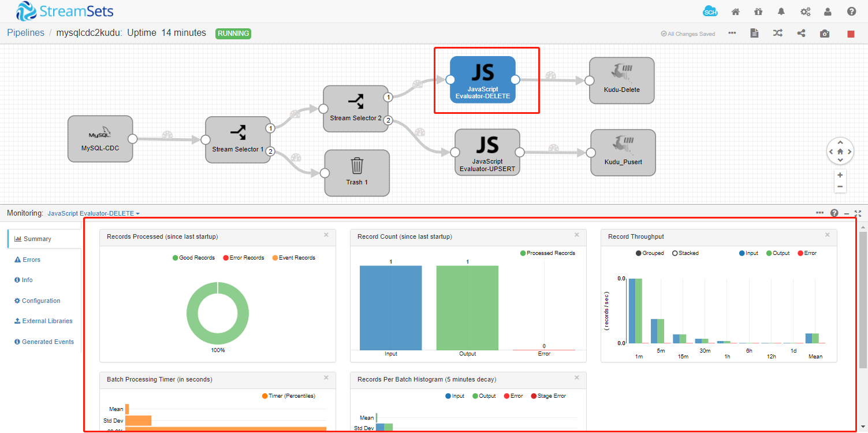Open the help question mark icon in header
The image size is (868, 433).
coord(852,12)
